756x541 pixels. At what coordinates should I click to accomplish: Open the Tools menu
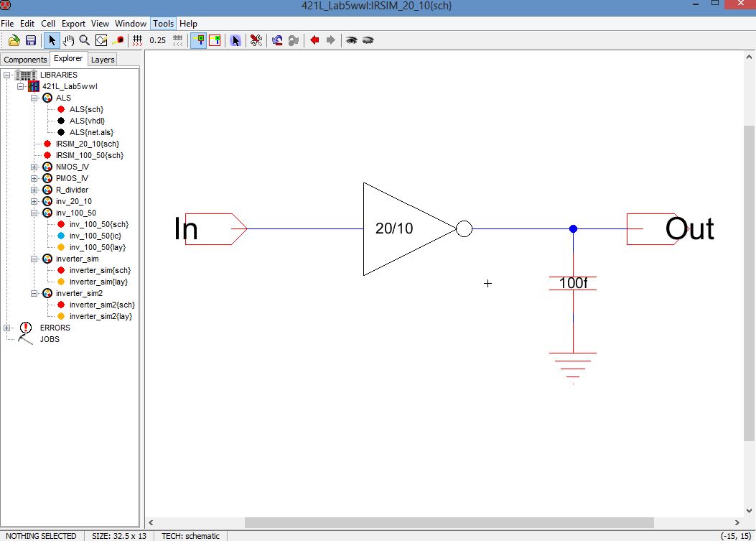coord(163,24)
